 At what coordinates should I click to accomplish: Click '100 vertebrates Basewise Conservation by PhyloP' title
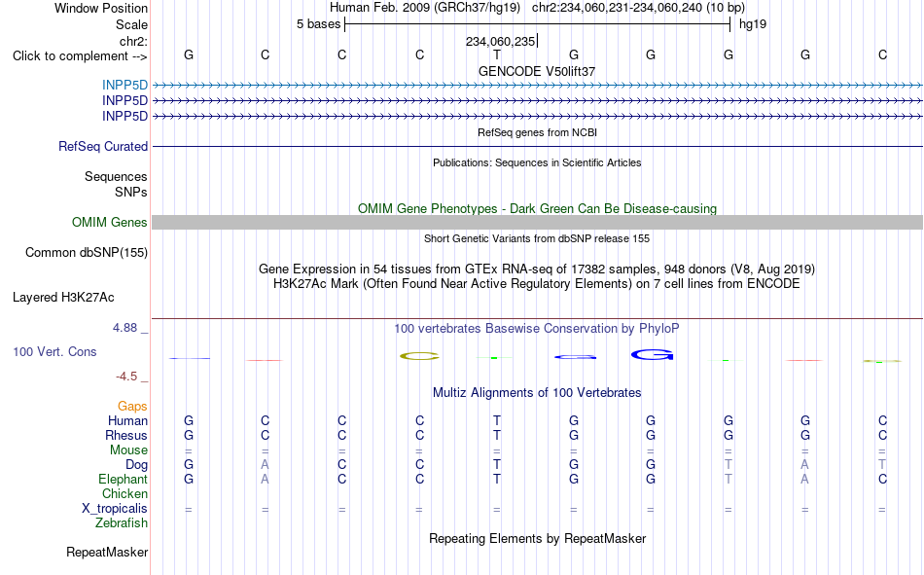click(537, 329)
